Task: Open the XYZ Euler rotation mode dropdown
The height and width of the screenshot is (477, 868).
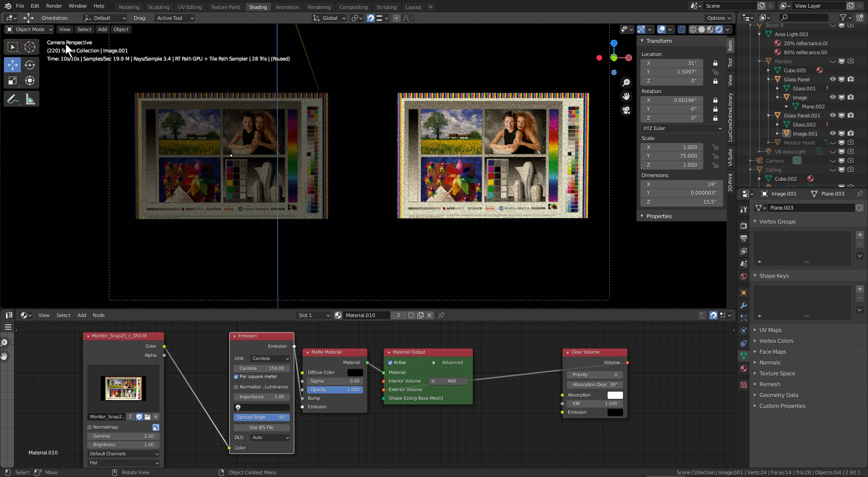Action: [682, 128]
